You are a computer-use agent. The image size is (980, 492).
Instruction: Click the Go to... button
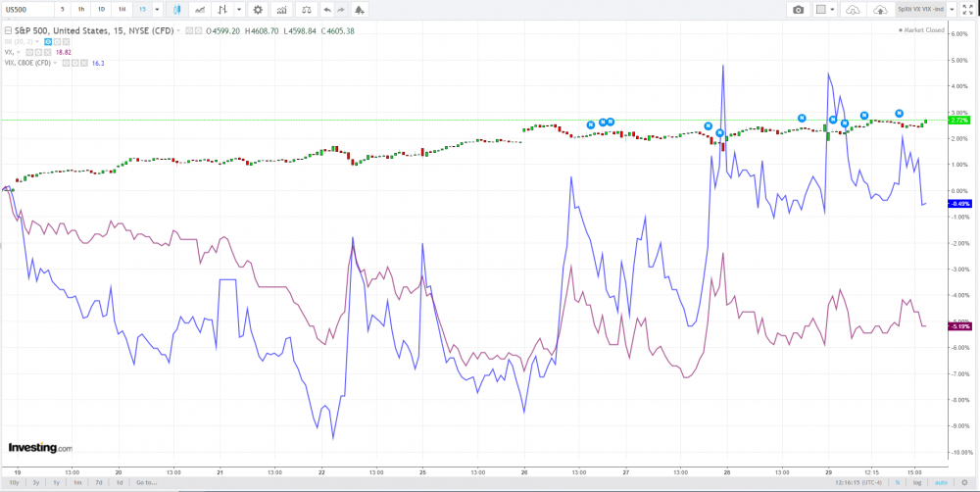[146, 482]
